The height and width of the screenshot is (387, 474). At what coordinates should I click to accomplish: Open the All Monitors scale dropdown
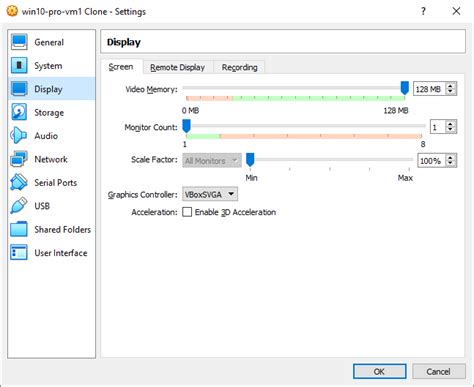(x=212, y=161)
